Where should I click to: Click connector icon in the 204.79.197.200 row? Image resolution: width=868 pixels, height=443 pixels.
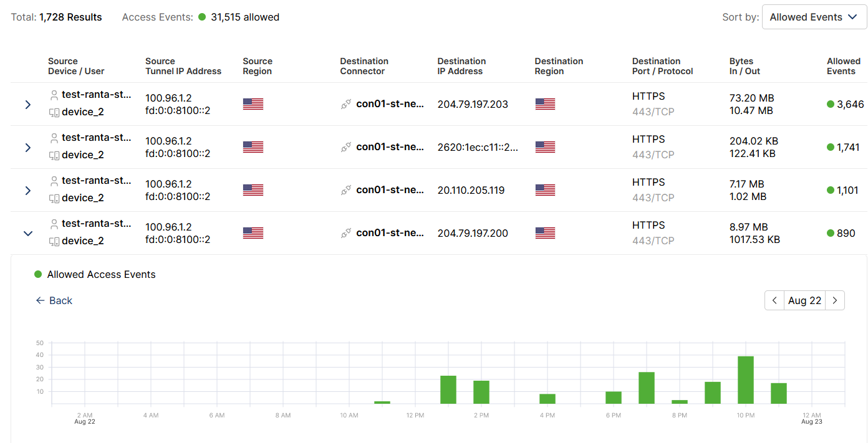[346, 234]
